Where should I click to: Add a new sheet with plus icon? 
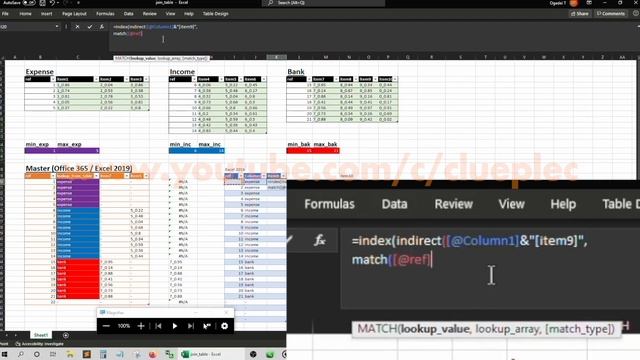[x=66, y=335]
